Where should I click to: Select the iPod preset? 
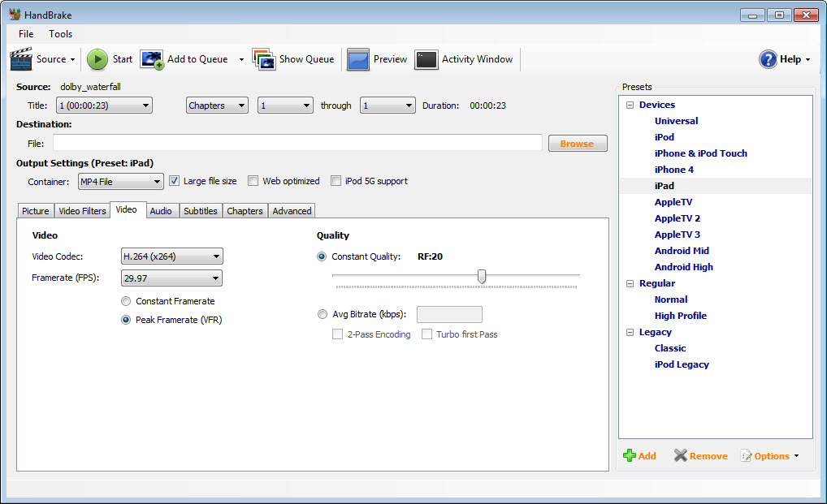tap(664, 137)
